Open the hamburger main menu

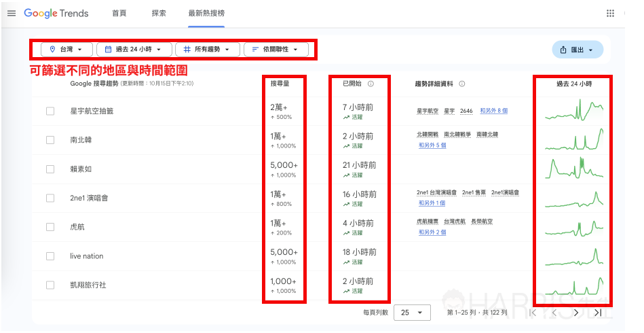12,13
